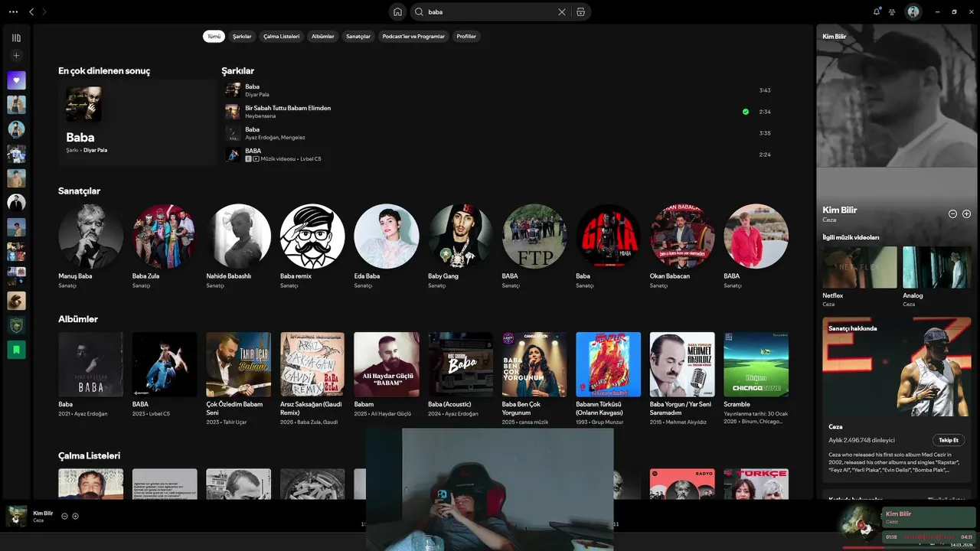The height and width of the screenshot is (551, 980).
Task: Open Babanın Türküsü album cover
Action: [609, 364]
